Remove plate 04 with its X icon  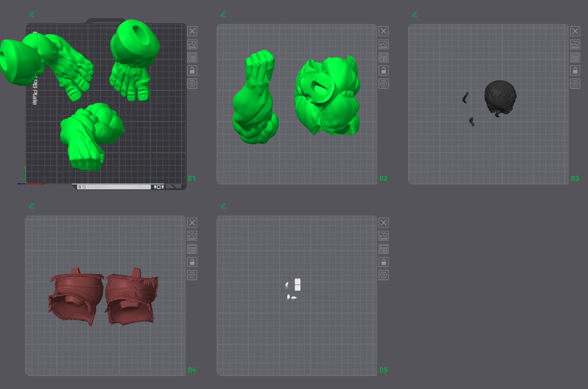pos(192,223)
